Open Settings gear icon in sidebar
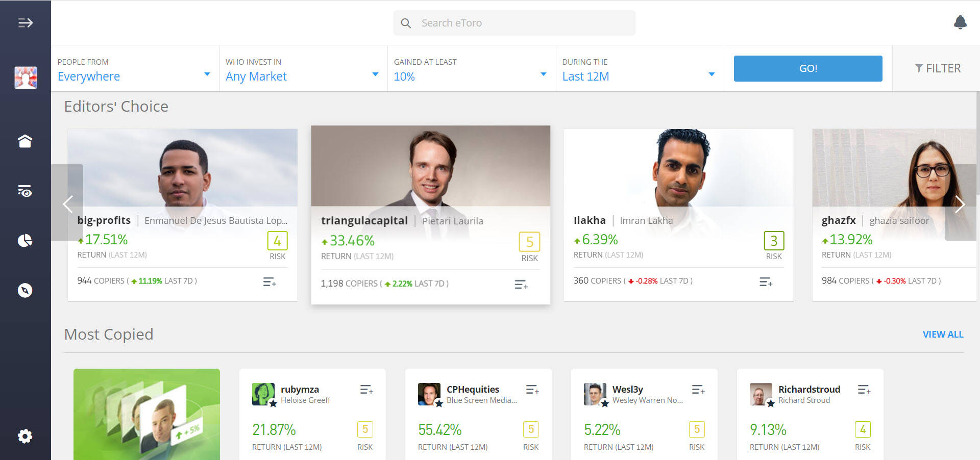 25,437
